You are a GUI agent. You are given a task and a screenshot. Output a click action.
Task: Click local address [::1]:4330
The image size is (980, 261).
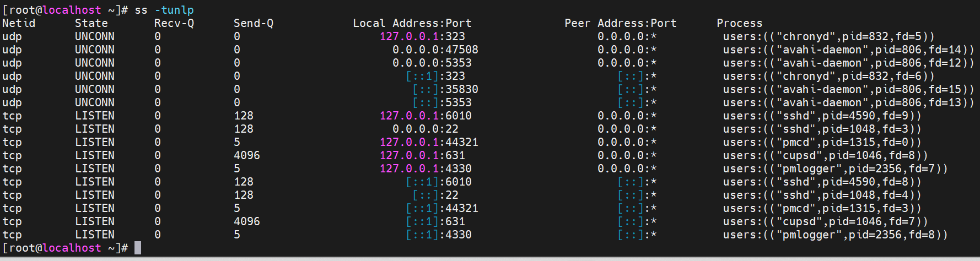(439, 235)
